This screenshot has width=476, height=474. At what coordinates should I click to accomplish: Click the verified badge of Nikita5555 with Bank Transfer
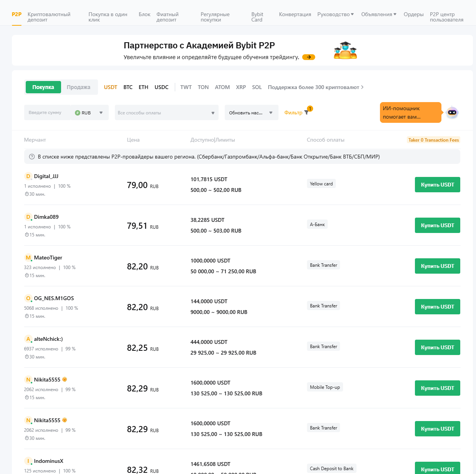[65, 420]
